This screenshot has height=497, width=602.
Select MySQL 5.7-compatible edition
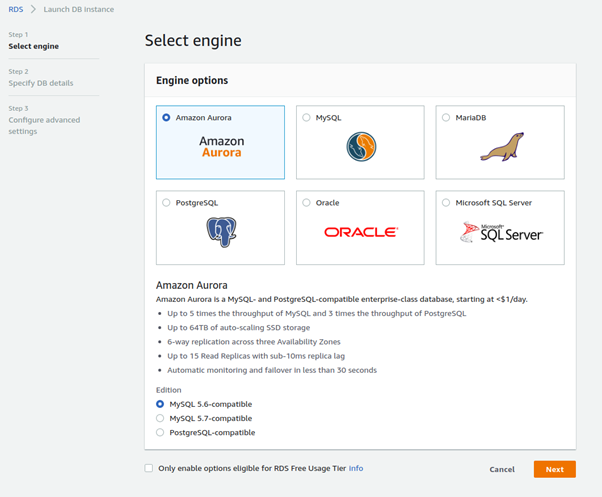pyautogui.click(x=161, y=418)
